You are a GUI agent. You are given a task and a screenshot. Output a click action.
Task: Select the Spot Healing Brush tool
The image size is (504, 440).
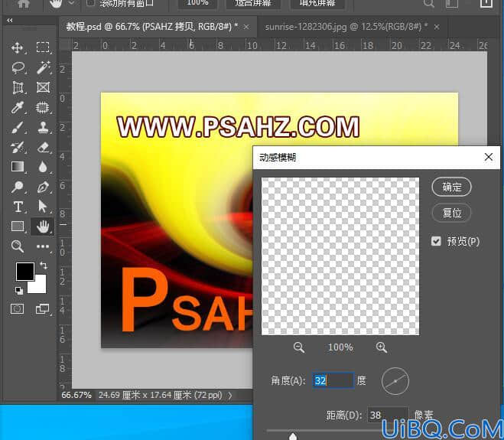click(x=43, y=107)
